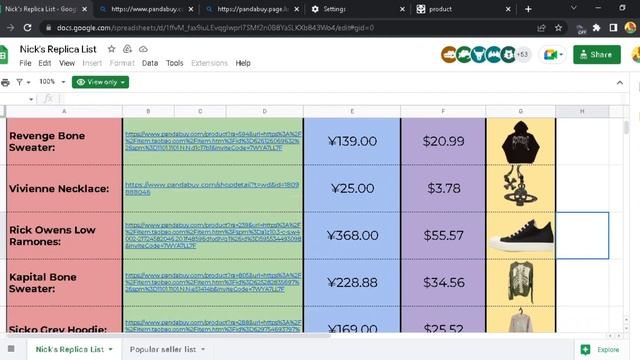Open the filter views funnel icon
The height and width of the screenshot is (360, 640).
19,82
